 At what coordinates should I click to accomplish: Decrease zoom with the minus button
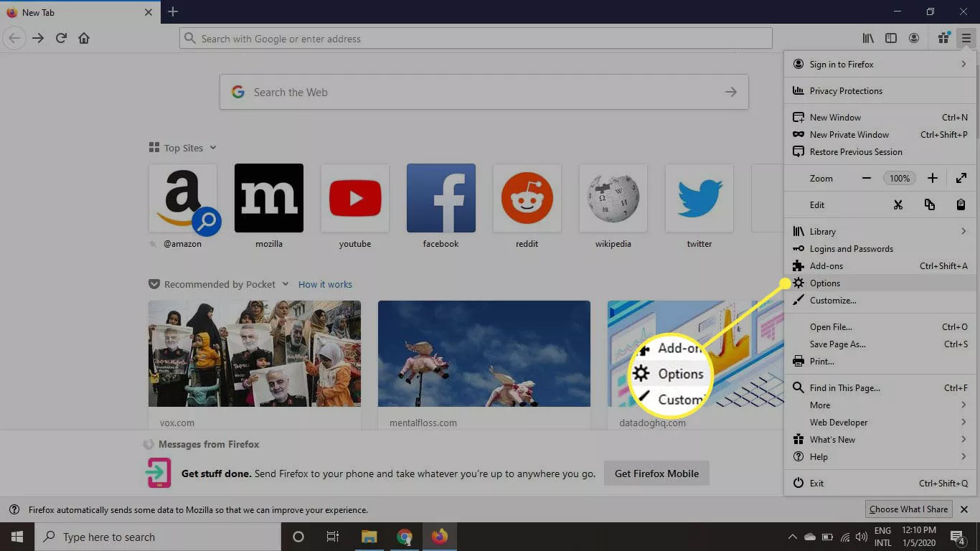[x=867, y=178]
